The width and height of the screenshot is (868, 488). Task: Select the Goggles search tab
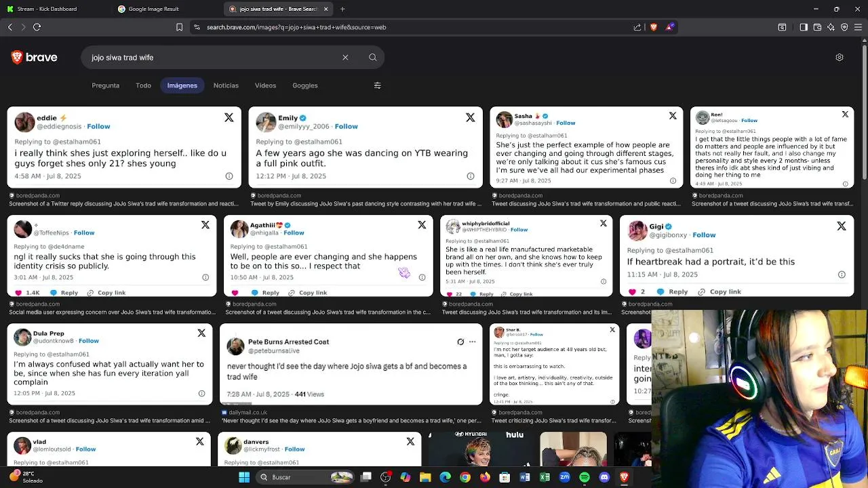point(305,85)
